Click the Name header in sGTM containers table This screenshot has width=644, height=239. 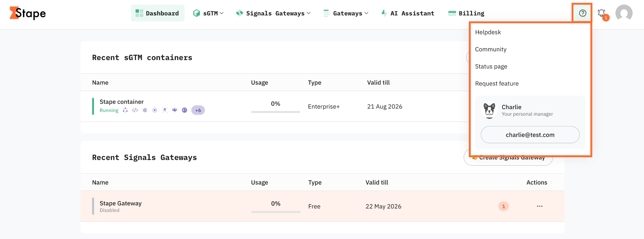100,82
